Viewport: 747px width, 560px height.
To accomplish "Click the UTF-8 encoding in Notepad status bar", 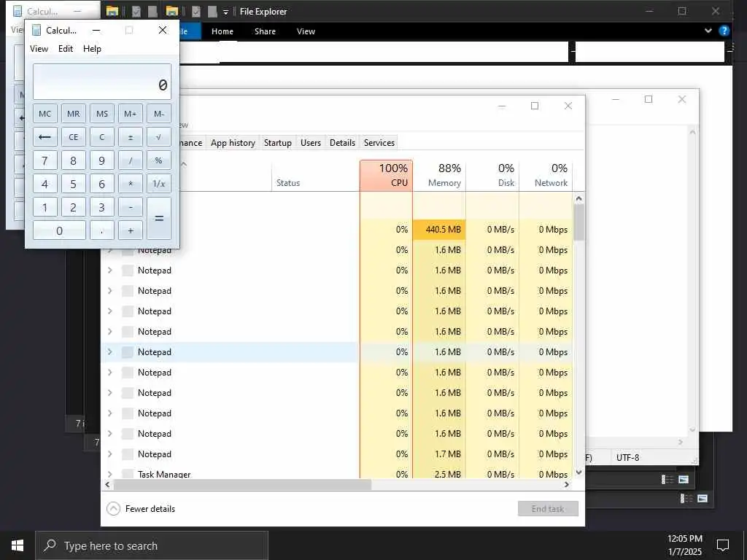I will (628, 458).
